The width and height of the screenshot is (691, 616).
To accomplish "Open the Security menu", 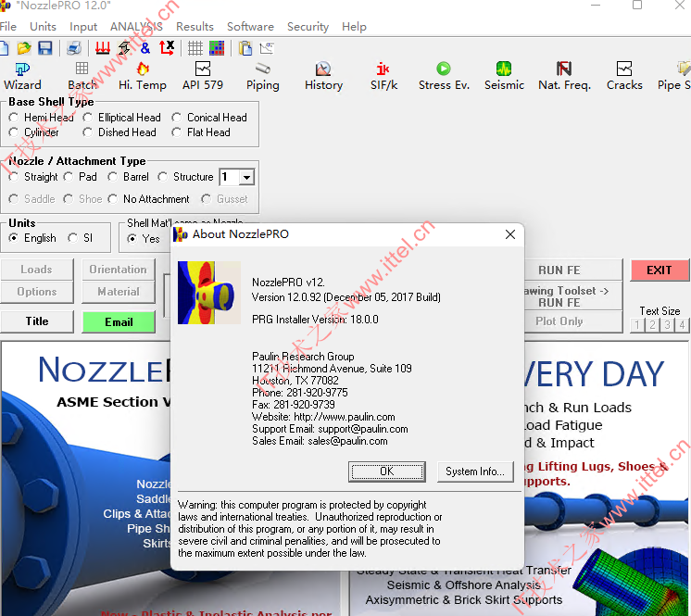I will tap(308, 27).
